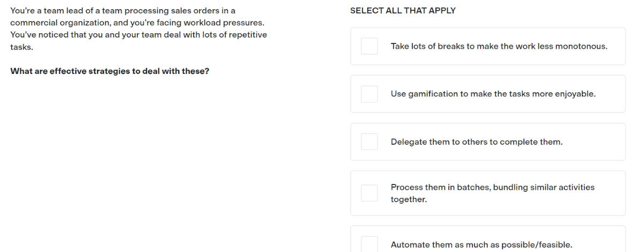Select the 'Automate them as much as possible/feasible' text
This screenshot has width=644, height=252.
[x=481, y=244]
